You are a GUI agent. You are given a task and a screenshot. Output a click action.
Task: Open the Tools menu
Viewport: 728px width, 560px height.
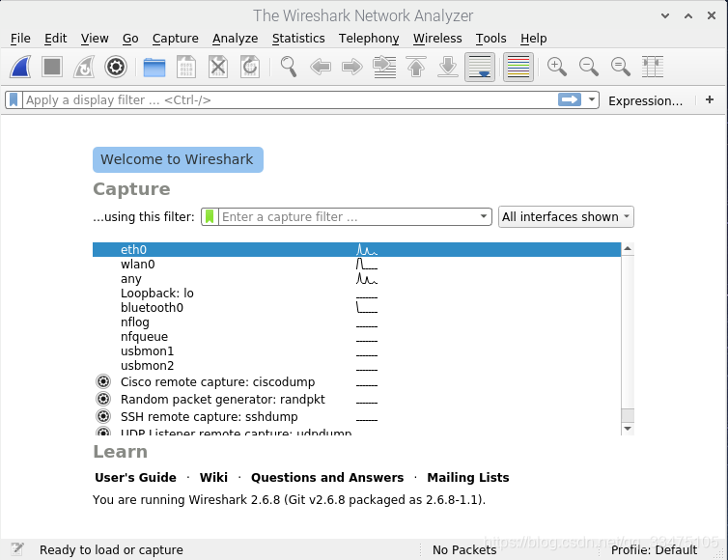coord(491,38)
